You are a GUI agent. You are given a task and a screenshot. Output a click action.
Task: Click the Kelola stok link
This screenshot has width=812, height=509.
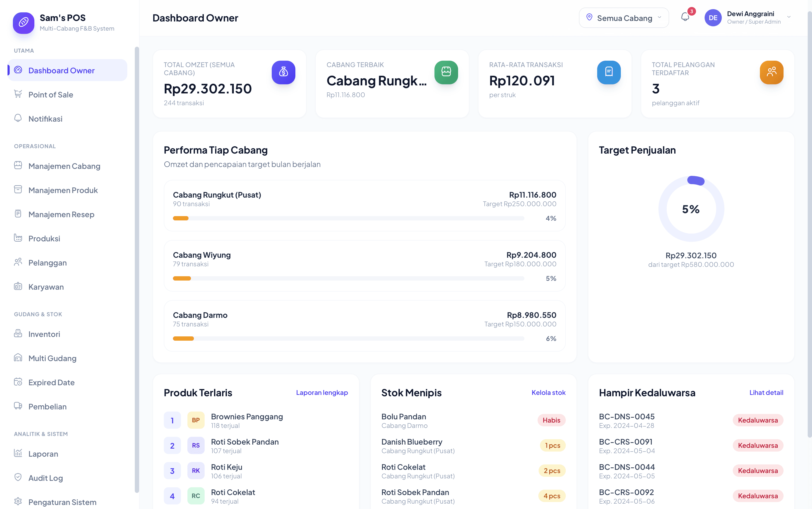click(x=548, y=393)
